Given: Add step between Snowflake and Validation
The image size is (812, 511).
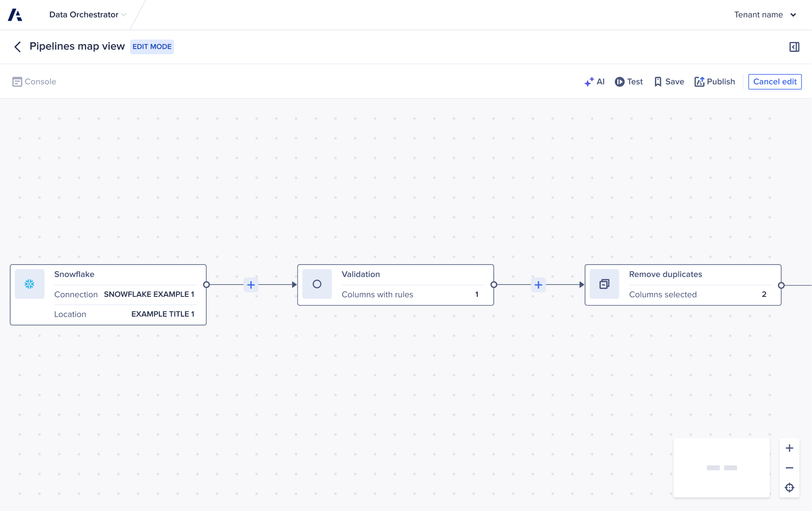Looking at the screenshot, I should (251, 285).
